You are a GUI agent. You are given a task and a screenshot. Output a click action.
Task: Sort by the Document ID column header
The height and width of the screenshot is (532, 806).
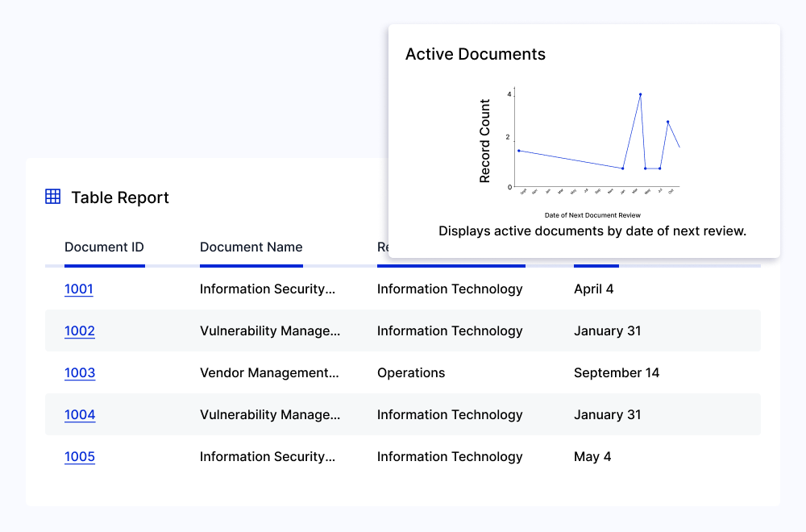click(x=104, y=247)
